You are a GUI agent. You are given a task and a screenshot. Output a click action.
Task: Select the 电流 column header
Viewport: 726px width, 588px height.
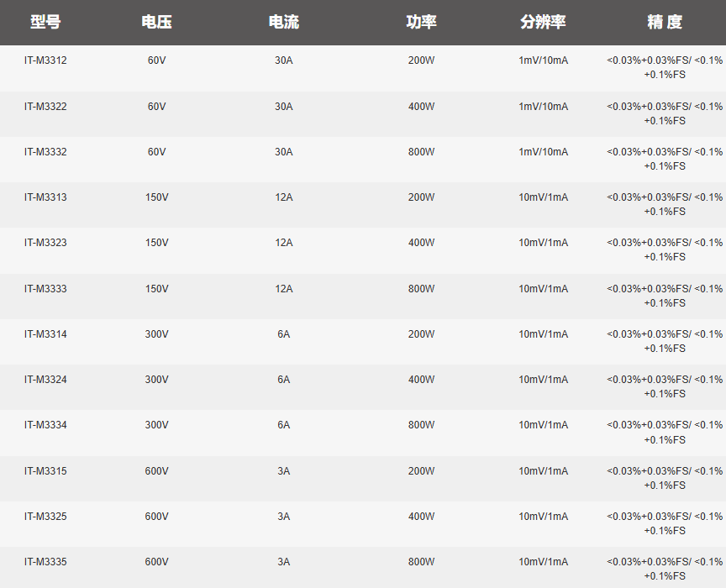(284, 22)
